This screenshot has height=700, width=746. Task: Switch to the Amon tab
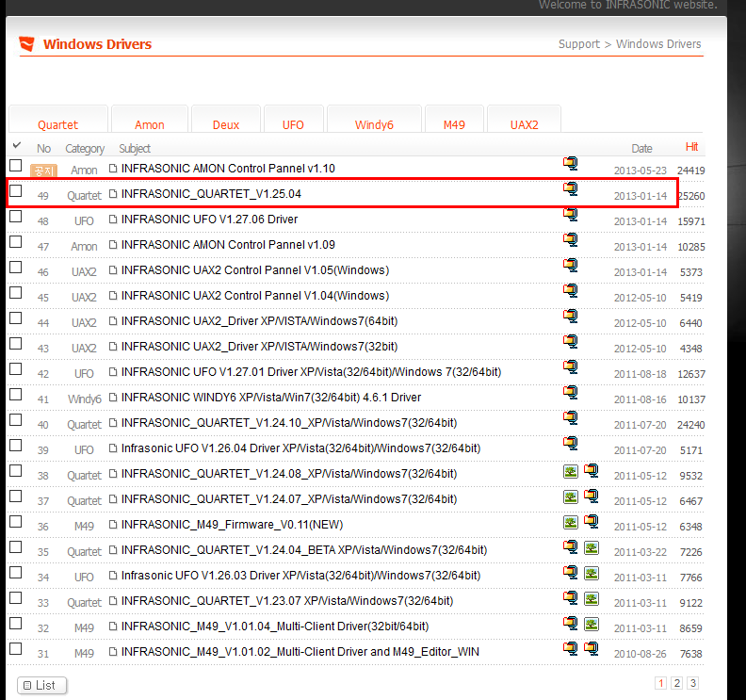click(150, 119)
